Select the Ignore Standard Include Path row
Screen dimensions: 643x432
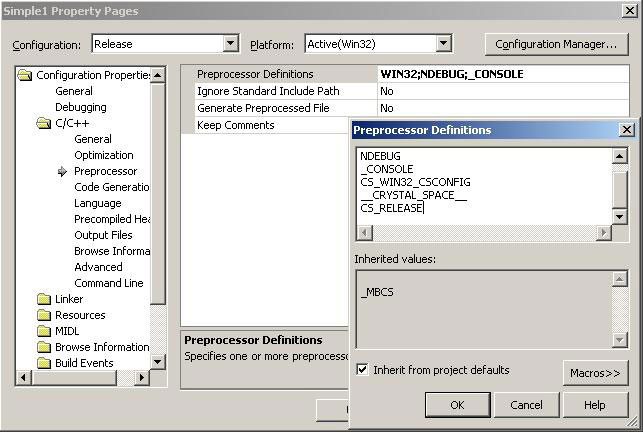coord(268,91)
